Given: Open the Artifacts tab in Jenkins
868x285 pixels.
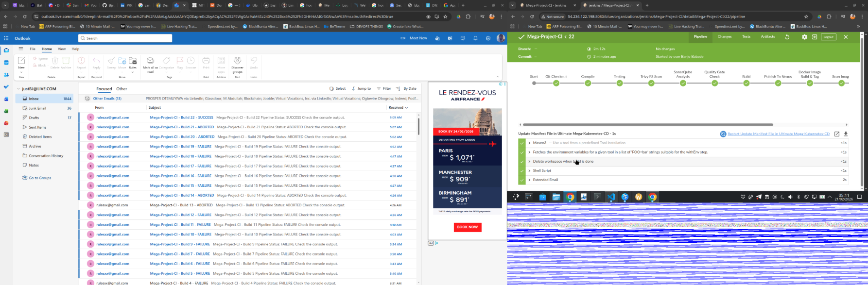Looking at the screenshot, I should coord(768,37).
